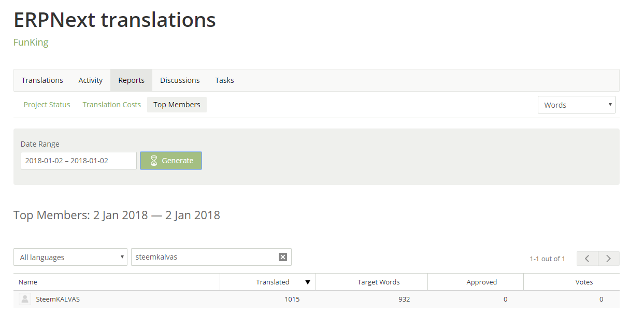Click the Top Members date range heading
Image resolution: width=644 pixels, height=329 pixels.
click(117, 215)
